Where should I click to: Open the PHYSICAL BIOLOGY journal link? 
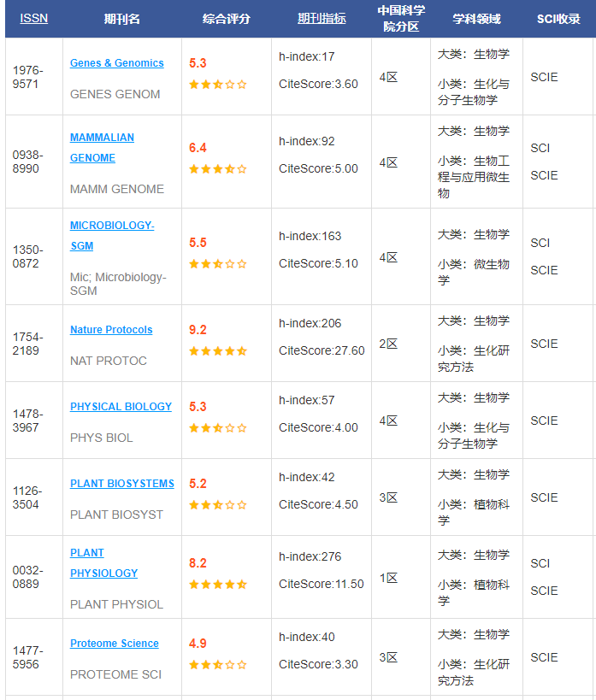[121, 407]
